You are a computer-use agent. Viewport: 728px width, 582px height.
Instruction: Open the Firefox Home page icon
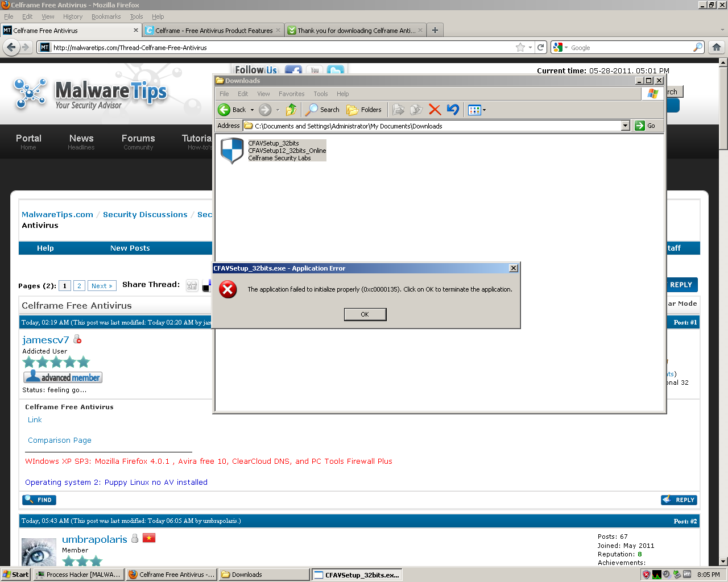[x=717, y=47]
